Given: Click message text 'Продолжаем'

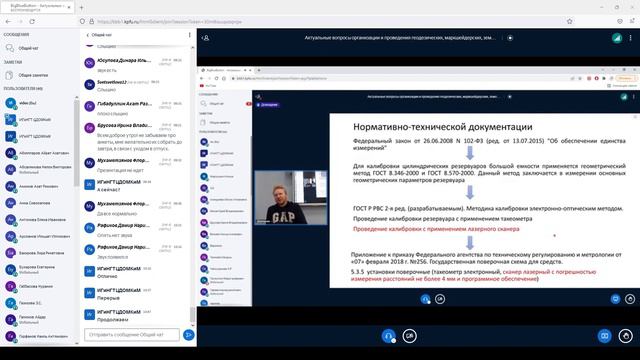Looking at the screenshot, I should [x=112, y=320].
